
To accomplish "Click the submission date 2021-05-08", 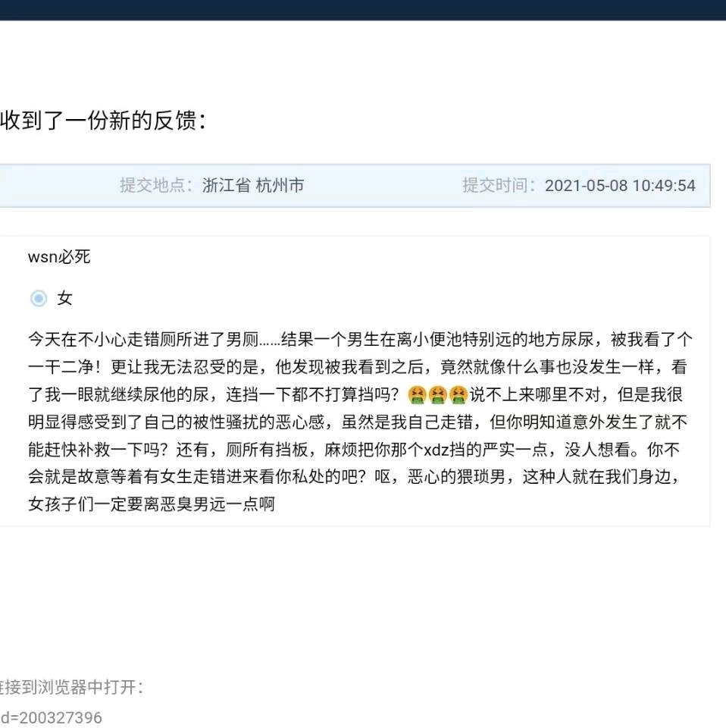I will (586, 186).
